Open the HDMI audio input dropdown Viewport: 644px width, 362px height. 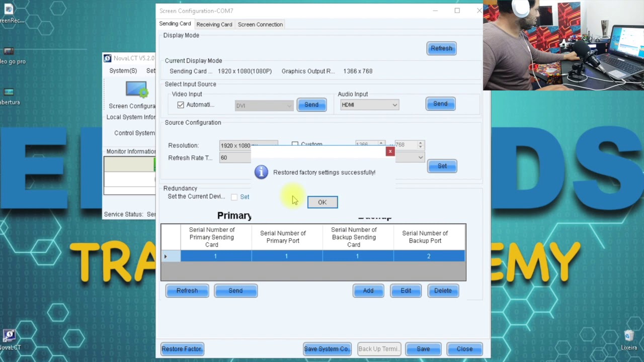[x=369, y=105]
